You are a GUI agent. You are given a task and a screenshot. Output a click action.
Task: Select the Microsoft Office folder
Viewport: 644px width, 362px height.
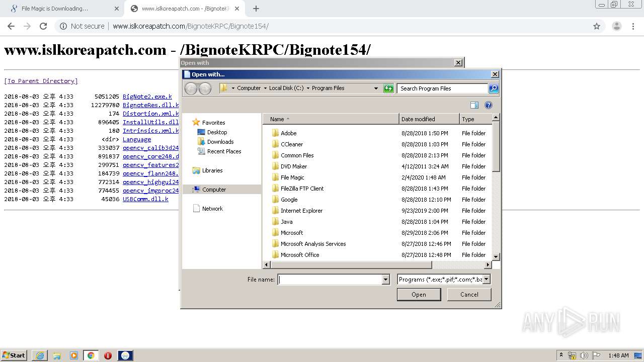pos(299,255)
